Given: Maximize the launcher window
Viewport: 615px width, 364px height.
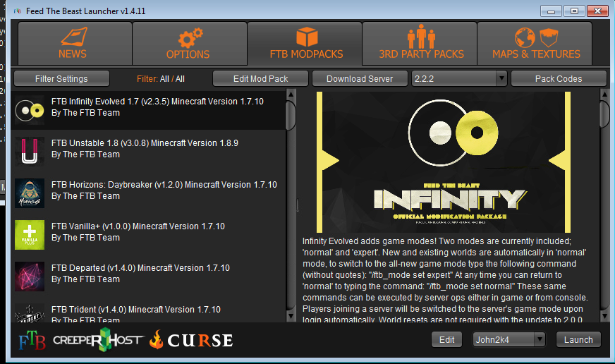Looking at the screenshot, I should pyautogui.click(x=574, y=11).
